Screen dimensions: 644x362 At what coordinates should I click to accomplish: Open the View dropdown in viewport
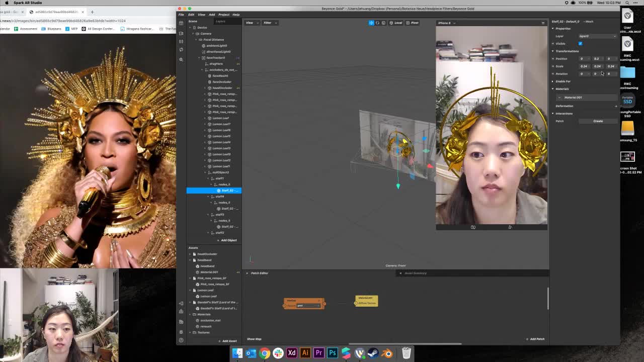[252, 23]
